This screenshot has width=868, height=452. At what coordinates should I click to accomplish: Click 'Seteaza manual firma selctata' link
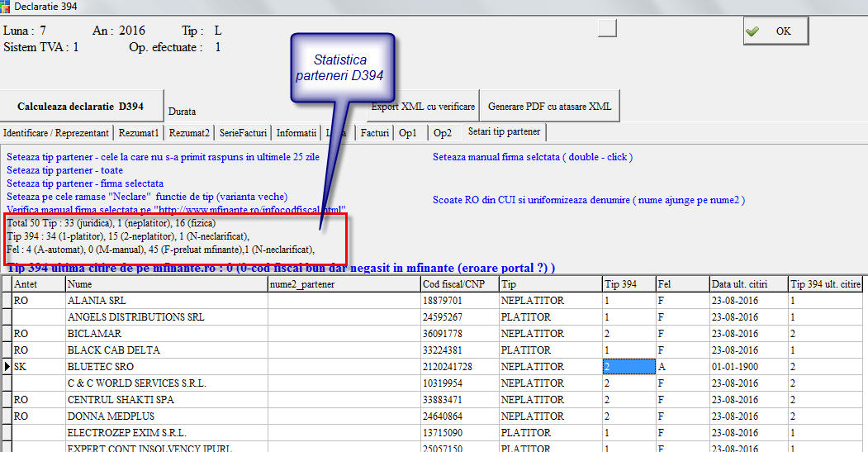[532, 157]
